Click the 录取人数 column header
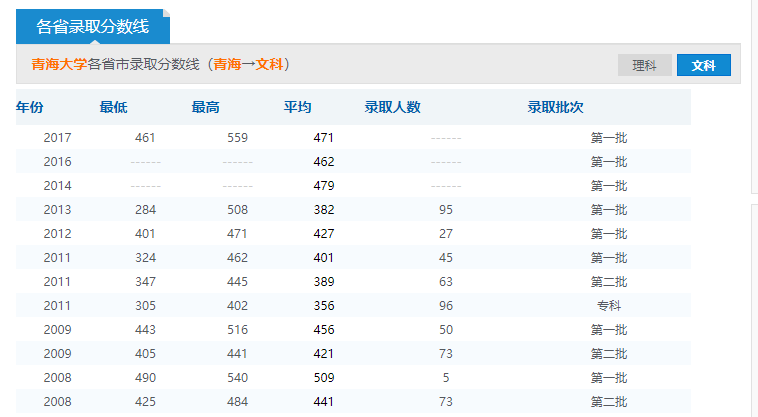Image resolution: width=758 pixels, height=417 pixels. pyautogui.click(x=393, y=107)
